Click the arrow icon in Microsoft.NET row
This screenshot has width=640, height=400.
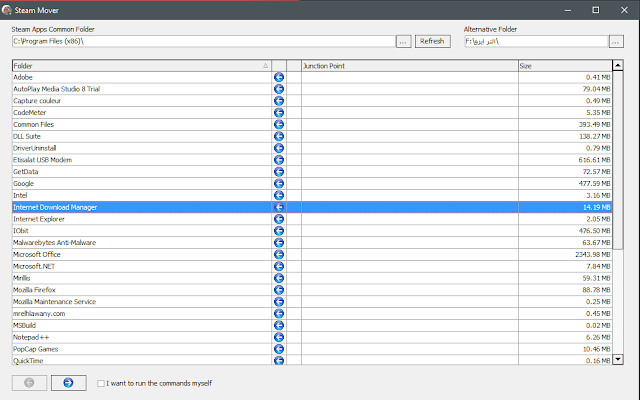[x=279, y=267]
